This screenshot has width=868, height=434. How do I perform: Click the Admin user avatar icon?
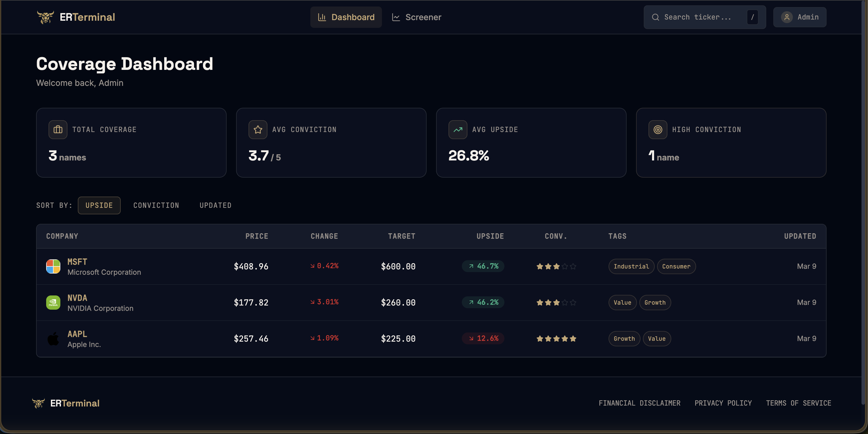tap(787, 17)
